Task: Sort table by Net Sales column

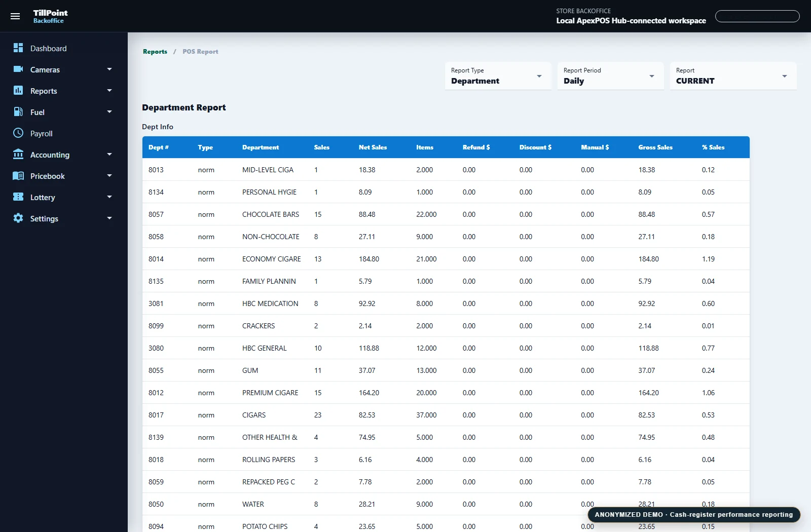Action: [x=373, y=147]
